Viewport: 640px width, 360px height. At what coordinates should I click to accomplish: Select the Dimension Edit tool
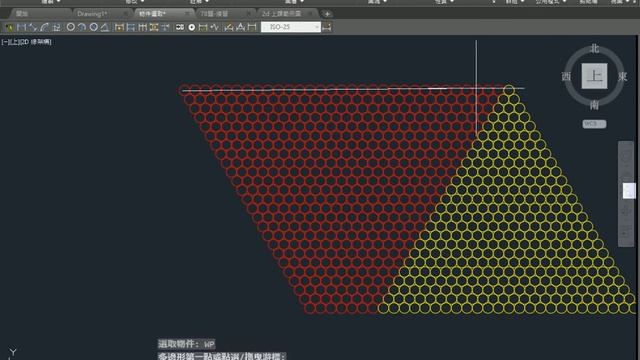pos(229,27)
